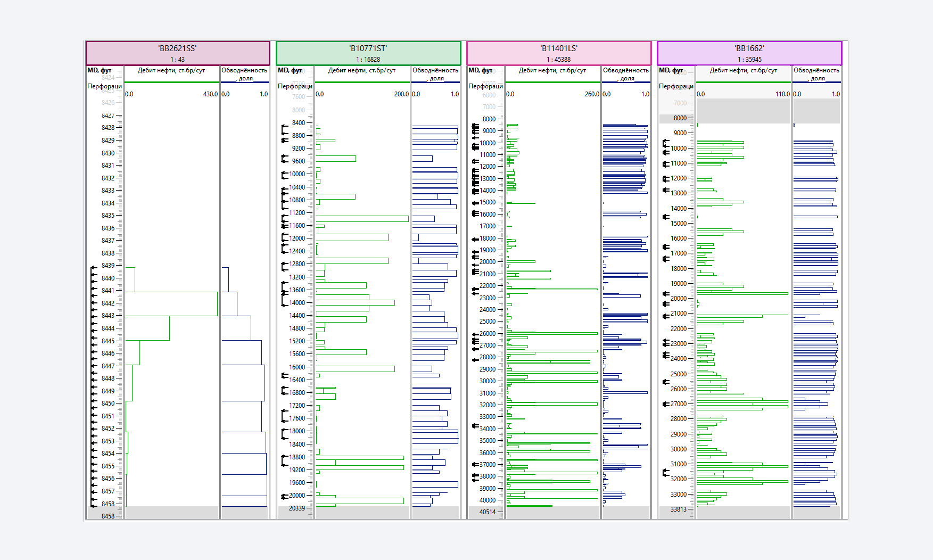Click depth label 9600 in B10771ST
The width and height of the screenshot is (933, 560).
coord(299,161)
